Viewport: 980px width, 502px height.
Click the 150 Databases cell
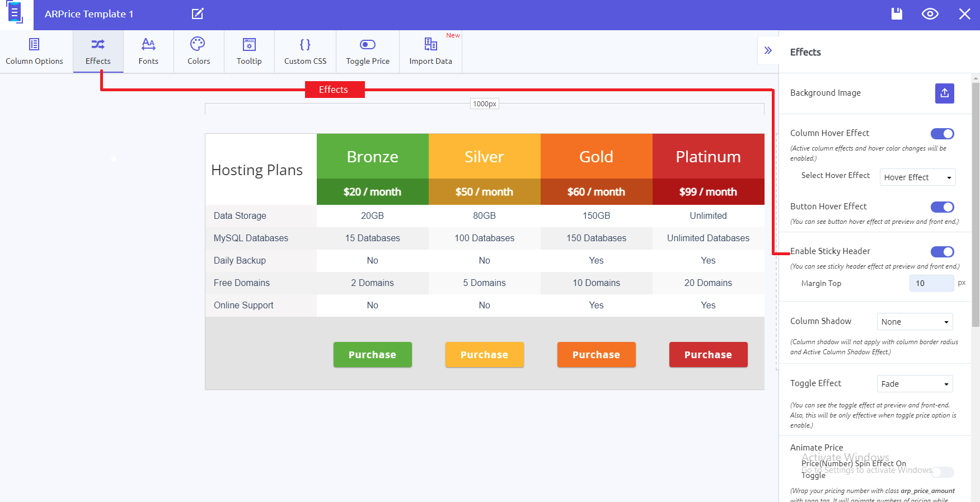click(x=597, y=238)
